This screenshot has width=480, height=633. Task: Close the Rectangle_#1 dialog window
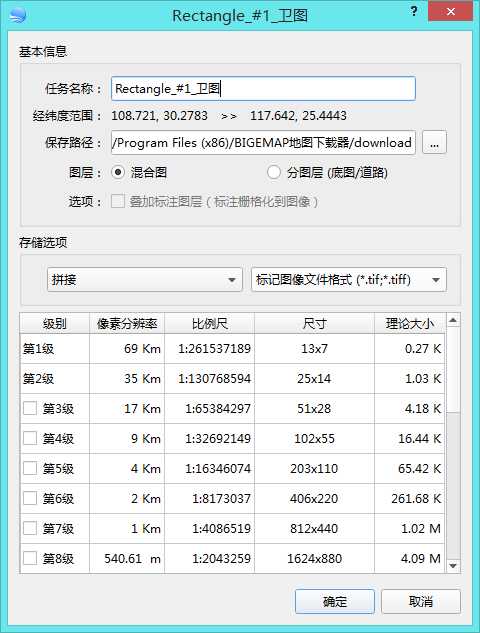451,11
